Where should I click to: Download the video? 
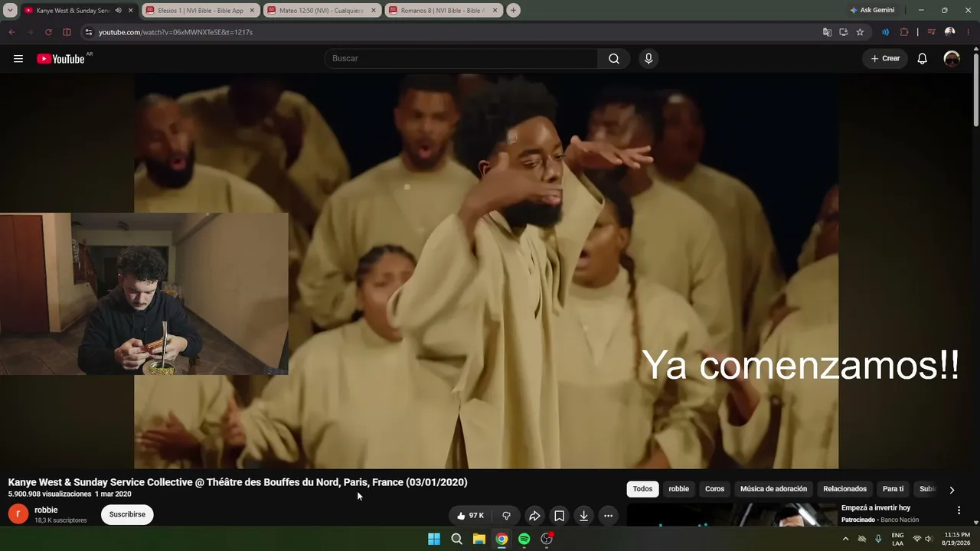pyautogui.click(x=583, y=516)
